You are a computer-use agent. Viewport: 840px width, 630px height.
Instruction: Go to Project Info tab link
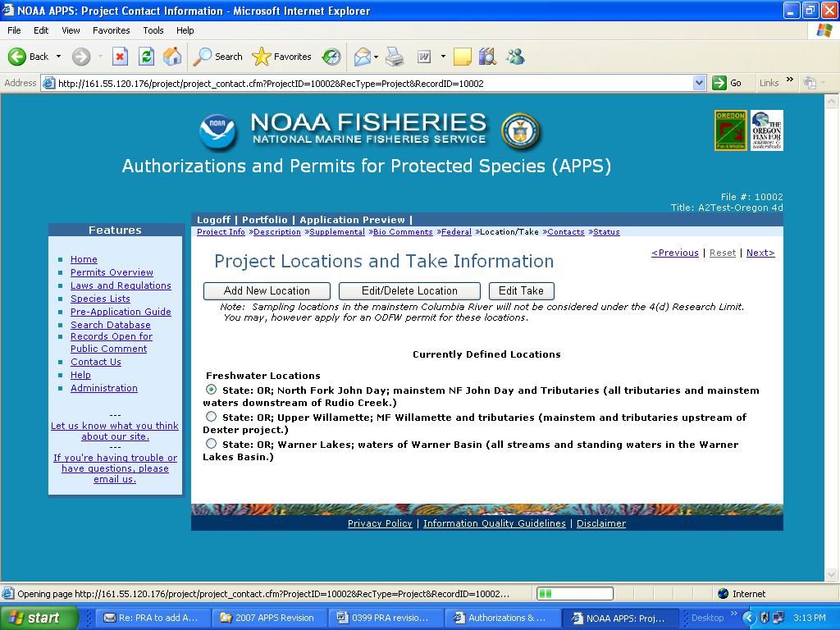point(221,232)
